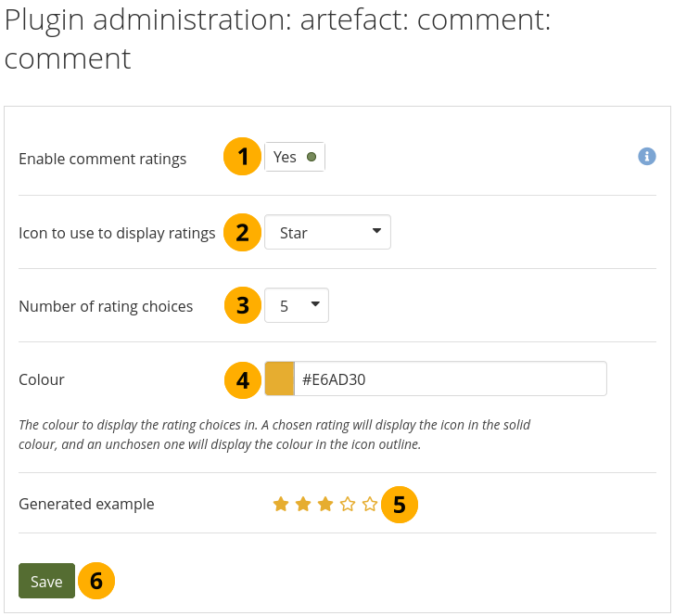Click the Icon to use to display ratings label
Screen dimensions: 674x616
(x=117, y=233)
